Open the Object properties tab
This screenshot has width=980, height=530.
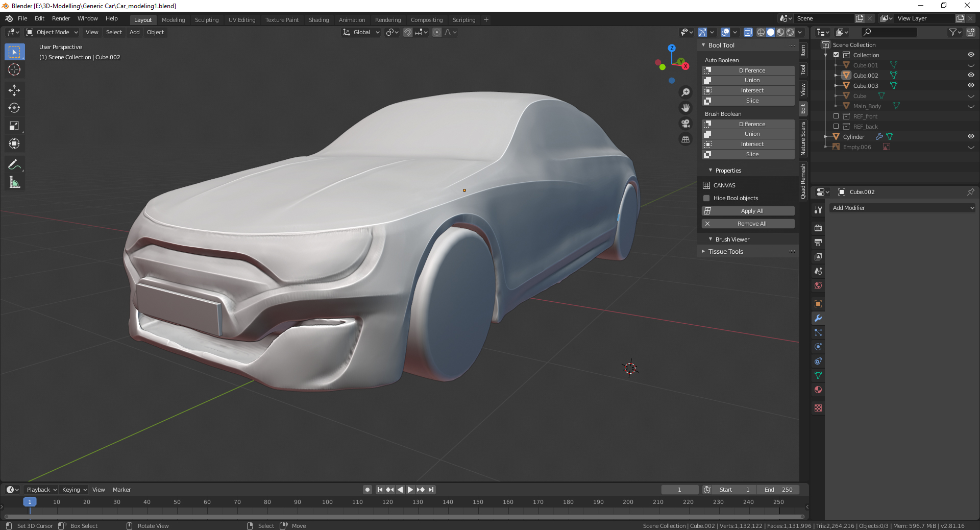(x=818, y=304)
